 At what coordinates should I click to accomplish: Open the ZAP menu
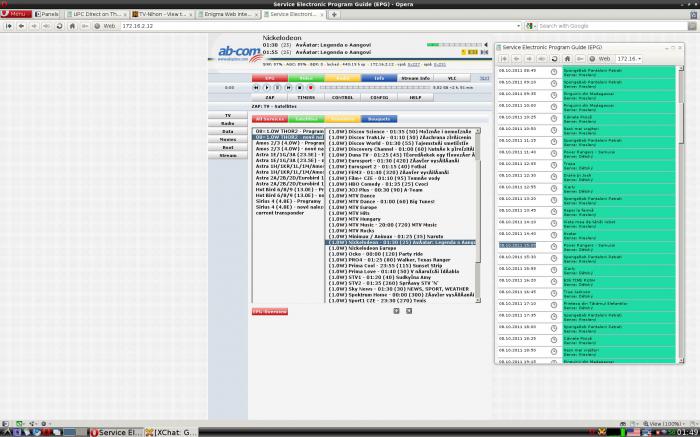coord(270,97)
